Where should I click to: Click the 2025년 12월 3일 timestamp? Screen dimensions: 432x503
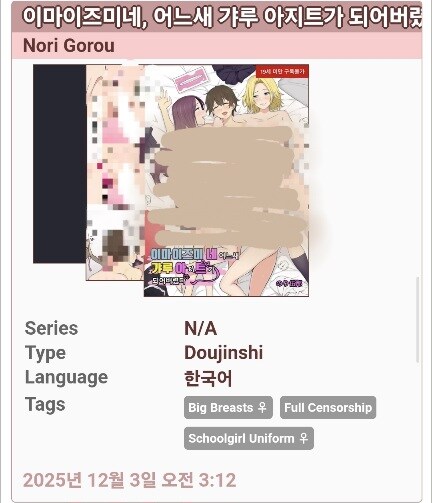click(x=130, y=480)
